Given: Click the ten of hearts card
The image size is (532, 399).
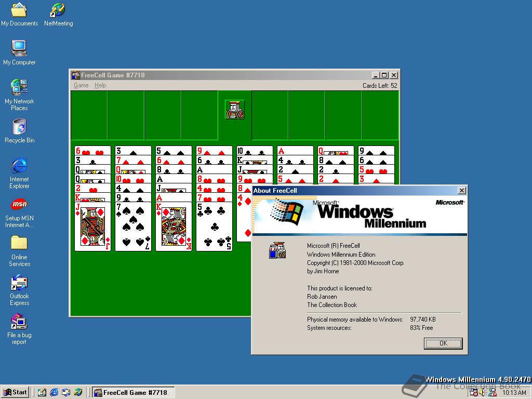Looking at the screenshot, I should point(133,179).
